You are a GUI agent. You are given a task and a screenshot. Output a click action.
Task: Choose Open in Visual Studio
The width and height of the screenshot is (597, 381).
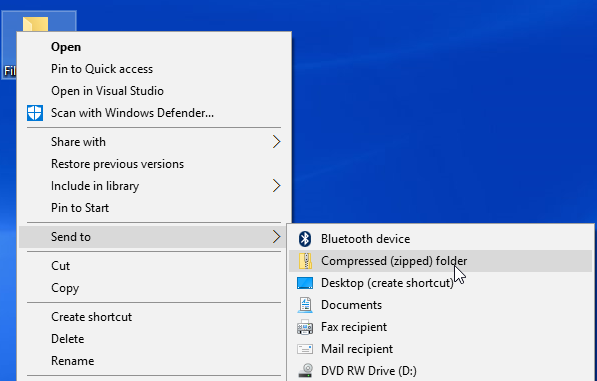pos(154,91)
